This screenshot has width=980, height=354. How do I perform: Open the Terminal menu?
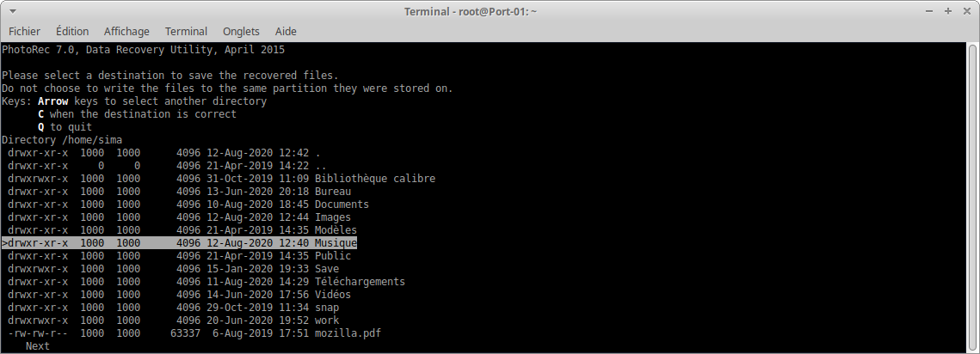pos(186,31)
